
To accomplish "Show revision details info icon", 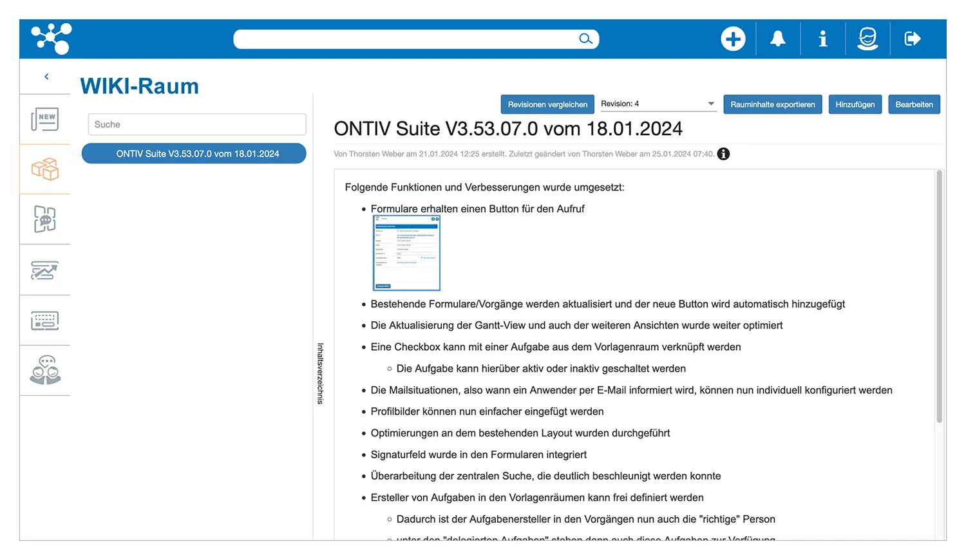I will (724, 154).
